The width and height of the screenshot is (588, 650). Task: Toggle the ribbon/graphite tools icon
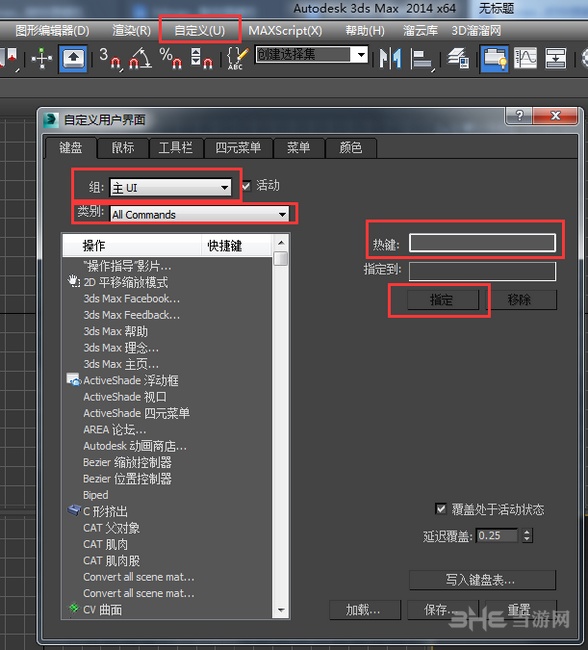[494, 58]
